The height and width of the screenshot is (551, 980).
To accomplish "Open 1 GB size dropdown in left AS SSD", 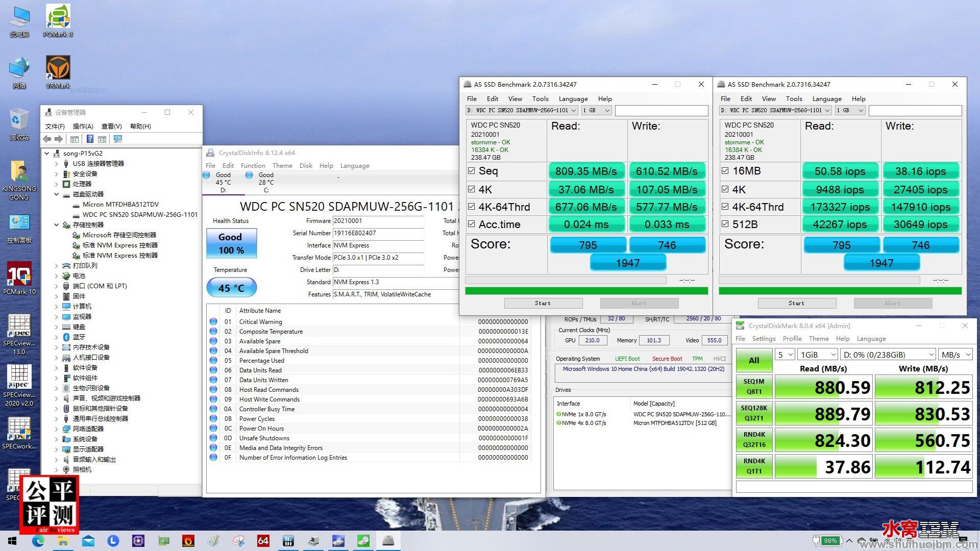I will (596, 110).
